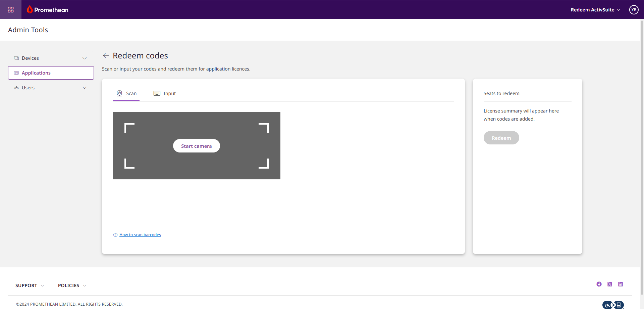Click the Devices monitor icon in sidebar
This screenshot has height=309, width=644.
(x=16, y=58)
